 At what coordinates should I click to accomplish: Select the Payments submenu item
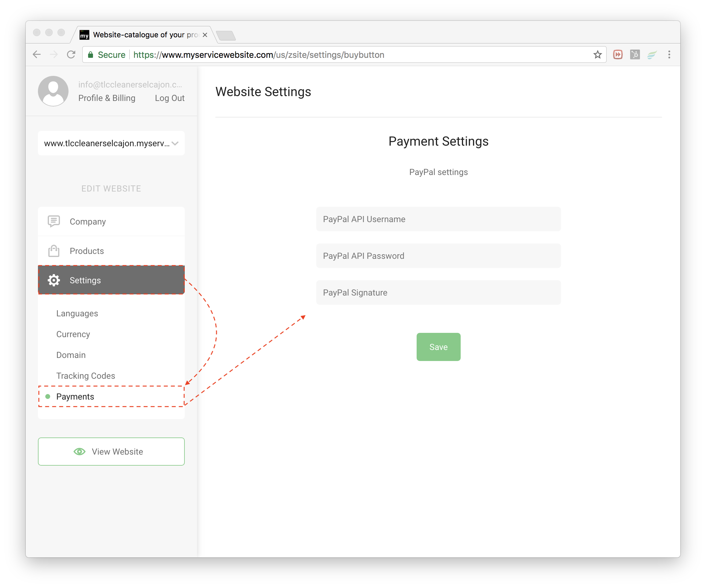(111, 397)
